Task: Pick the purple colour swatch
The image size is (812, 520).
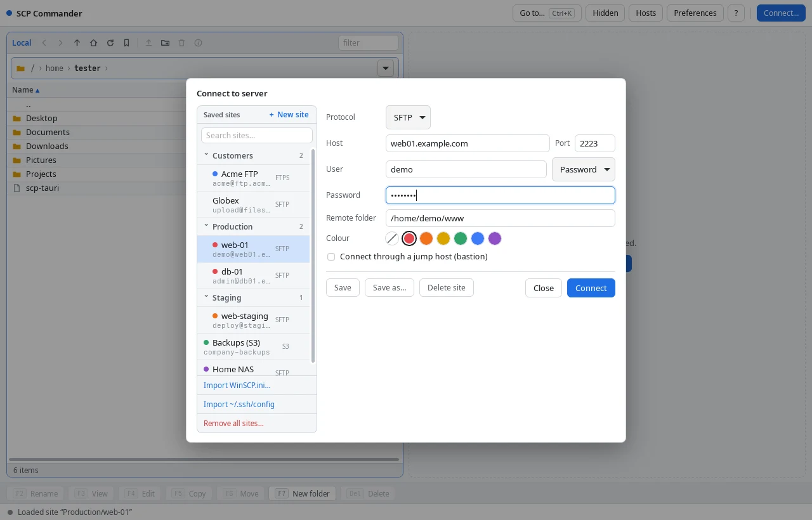Action: point(495,238)
